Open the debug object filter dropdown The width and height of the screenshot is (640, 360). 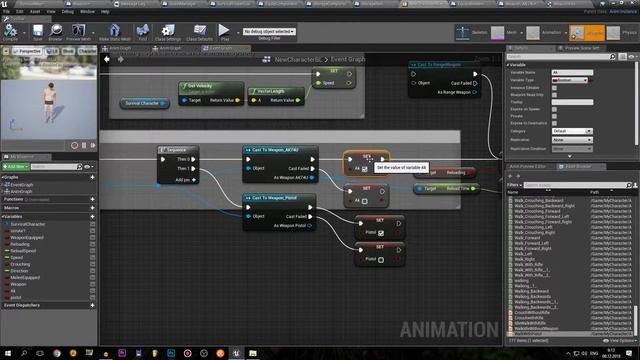click(x=269, y=31)
